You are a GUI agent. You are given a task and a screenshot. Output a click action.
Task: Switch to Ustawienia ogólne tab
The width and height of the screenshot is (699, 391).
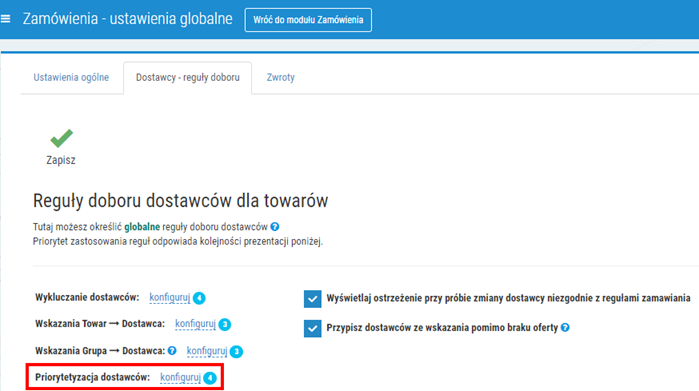point(71,77)
